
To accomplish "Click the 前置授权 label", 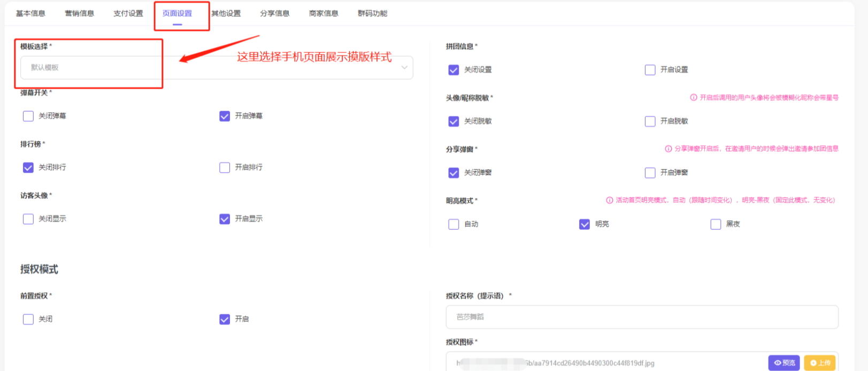I will pos(34,296).
